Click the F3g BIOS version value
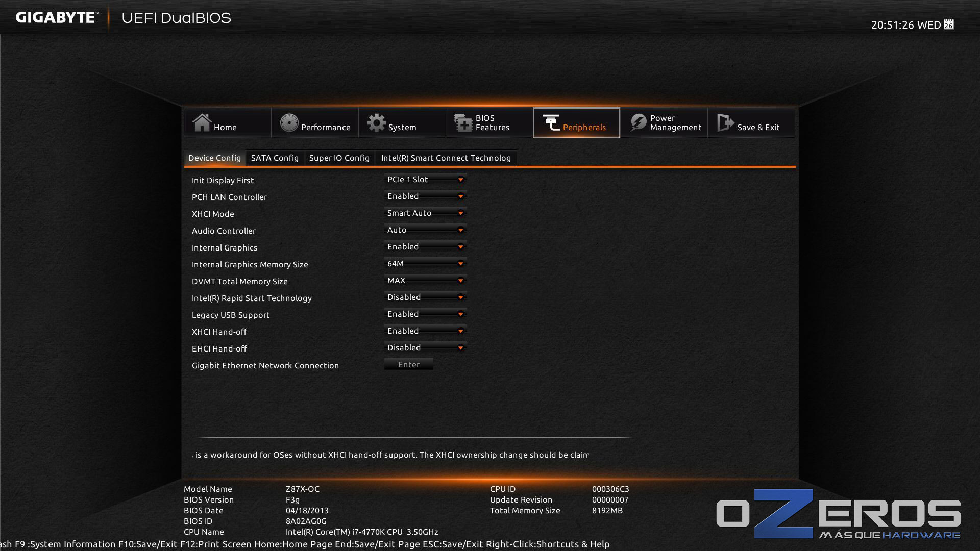 pyautogui.click(x=293, y=499)
